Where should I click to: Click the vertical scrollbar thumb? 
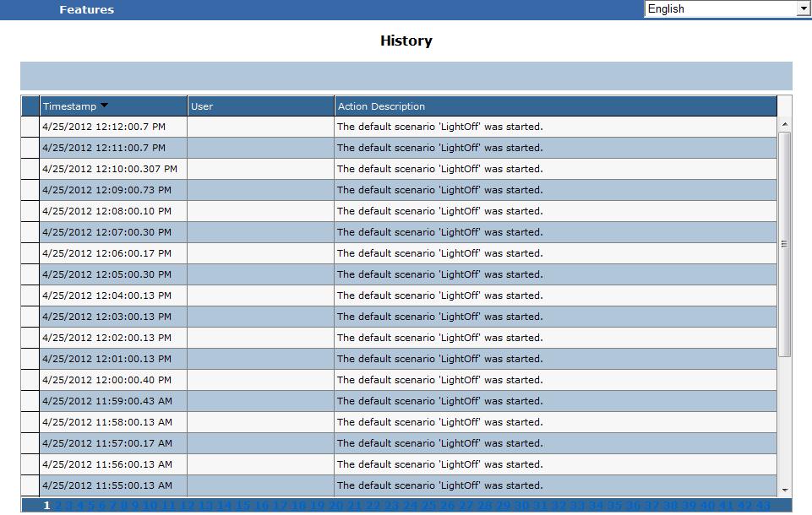coord(784,243)
